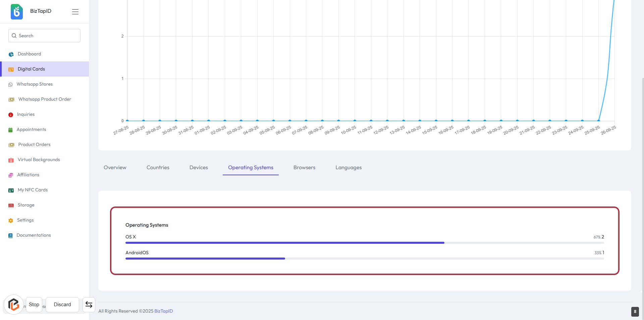Switch to the Countries tab

point(158,168)
